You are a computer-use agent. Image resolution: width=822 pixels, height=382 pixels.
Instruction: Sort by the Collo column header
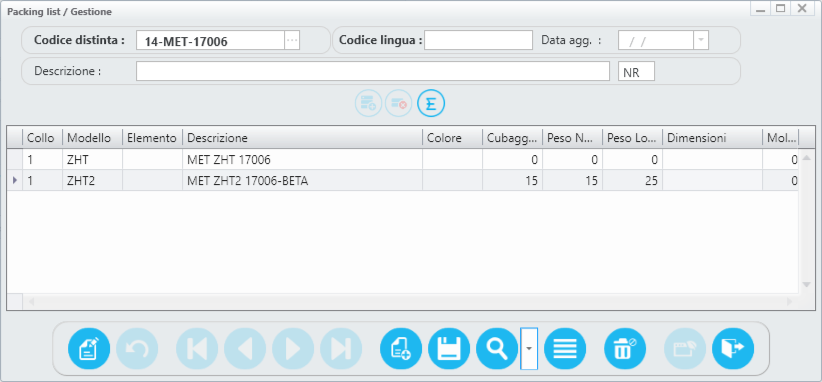click(42, 138)
